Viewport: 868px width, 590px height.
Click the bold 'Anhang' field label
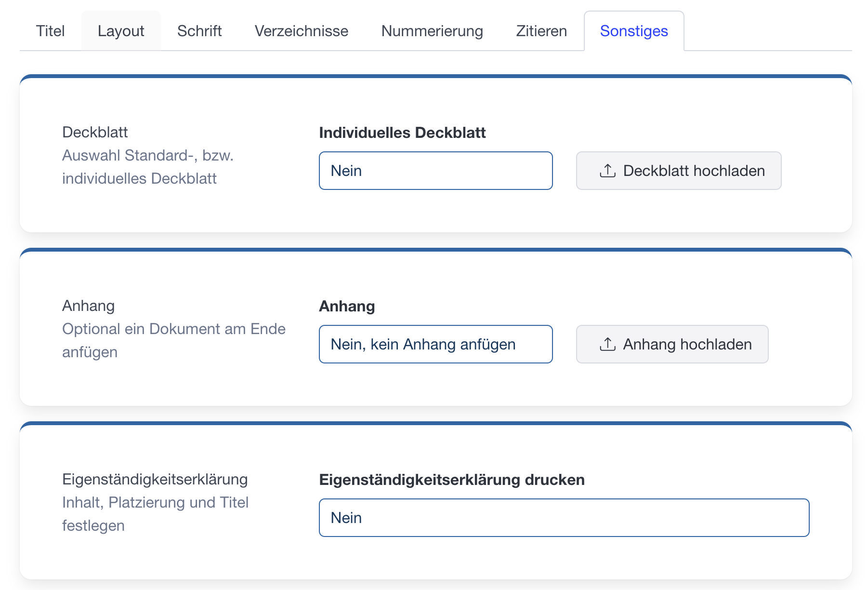pyautogui.click(x=347, y=306)
